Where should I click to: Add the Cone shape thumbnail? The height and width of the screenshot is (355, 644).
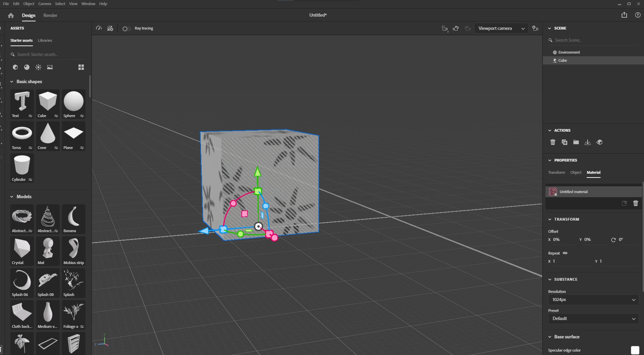pos(48,136)
